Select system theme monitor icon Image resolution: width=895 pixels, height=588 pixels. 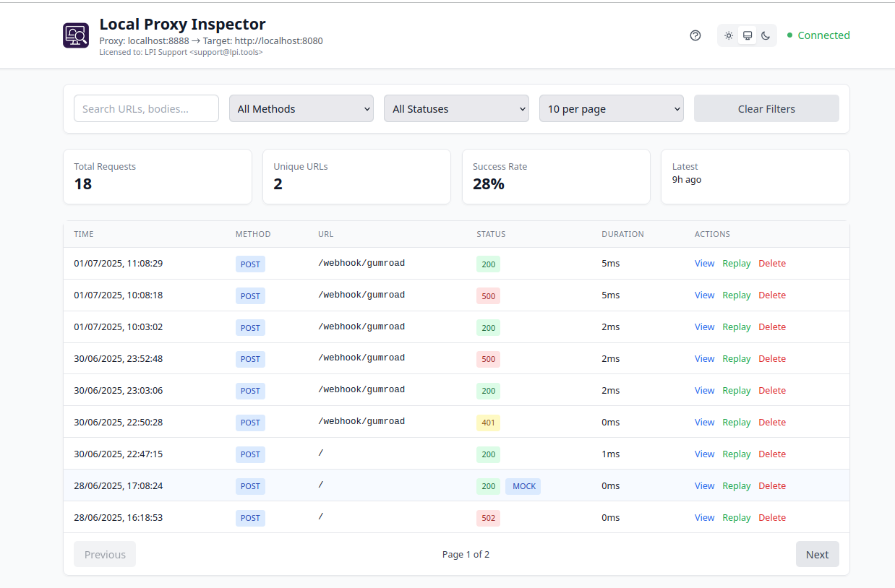(x=748, y=35)
